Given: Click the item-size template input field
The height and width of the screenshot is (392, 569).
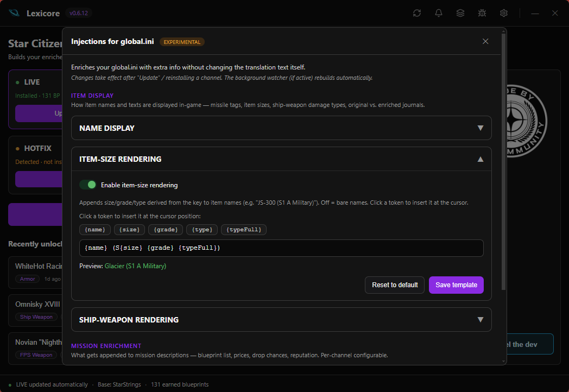Looking at the screenshot, I should (x=281, y=248).
